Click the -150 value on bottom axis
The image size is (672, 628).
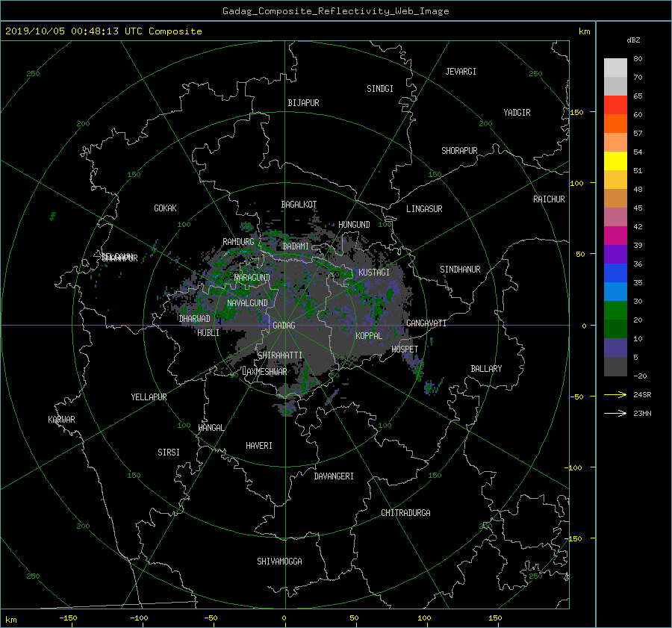pos(68,618)
